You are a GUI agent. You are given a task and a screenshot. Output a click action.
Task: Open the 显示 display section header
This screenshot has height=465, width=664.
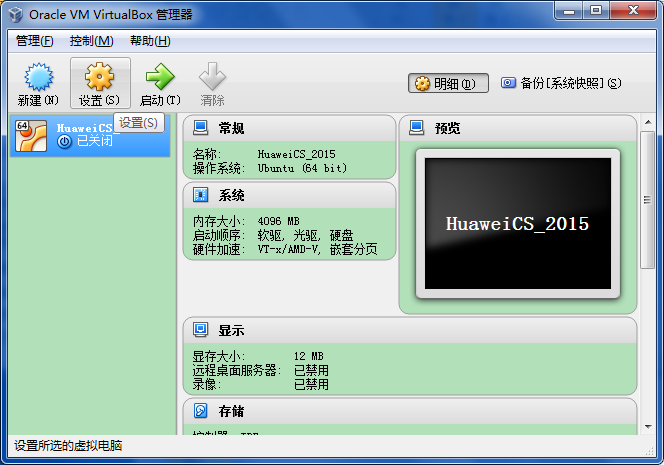click(x=410, y=330)
